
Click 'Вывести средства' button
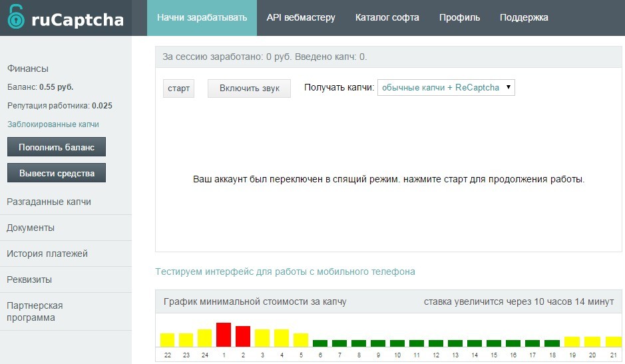tap(57, 173)
